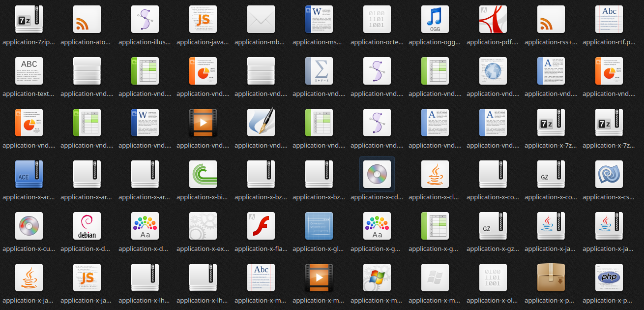Image resolution: width=644 pixels, height=310 pixels.
Task: Click the Aa font icon labeled application-x-g
Action: [377, 226]
